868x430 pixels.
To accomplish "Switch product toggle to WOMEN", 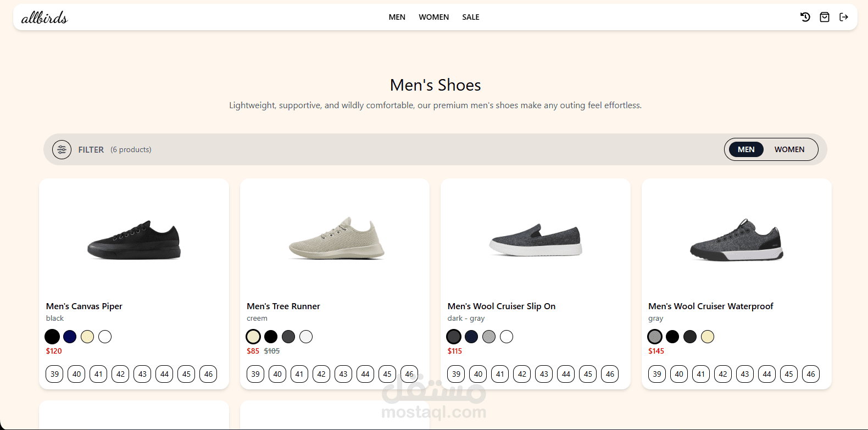I will (x=789, y=149).
